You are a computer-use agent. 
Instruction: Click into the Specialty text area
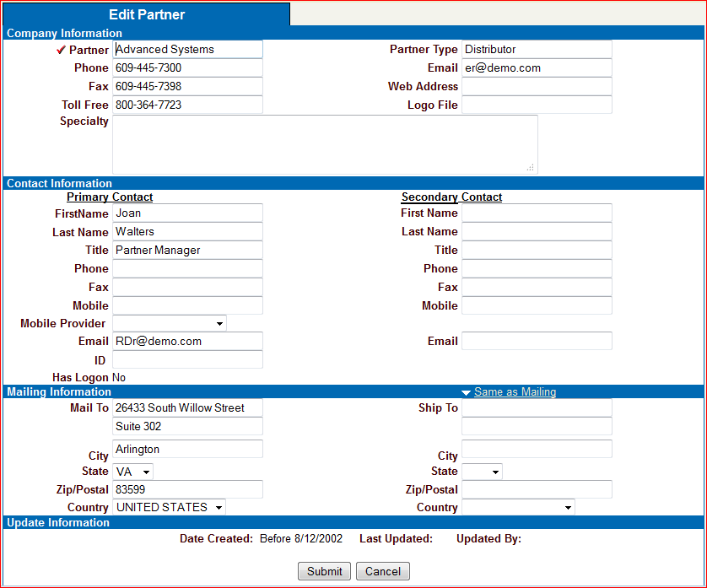click(325, 144)
